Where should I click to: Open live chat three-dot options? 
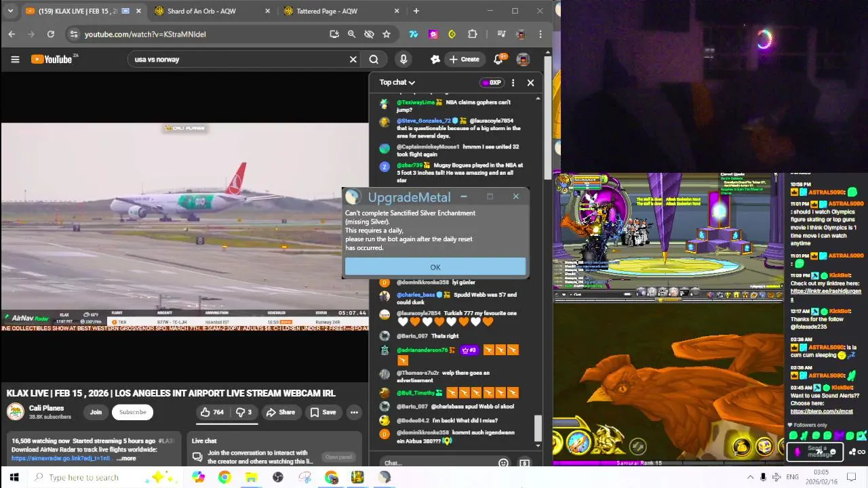click(x=513, y=83)
